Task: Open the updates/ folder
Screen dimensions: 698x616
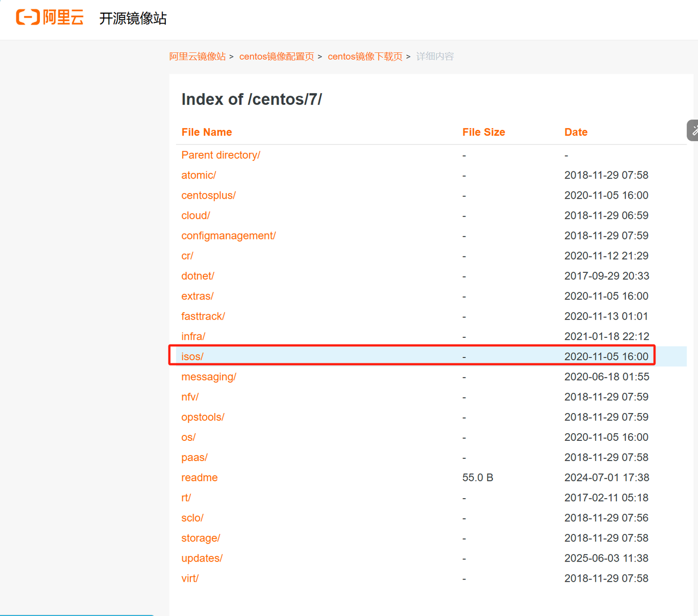Action: pyautogui.click(x=202, y=559)
